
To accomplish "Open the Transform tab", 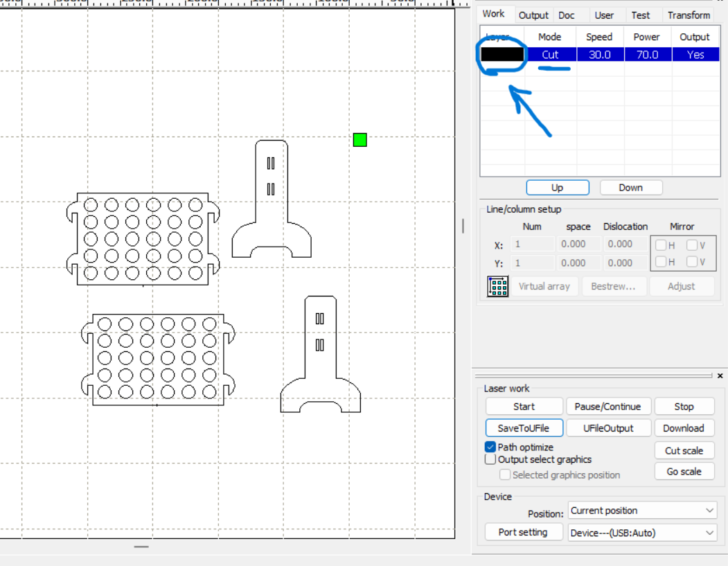I will point(689,15).
